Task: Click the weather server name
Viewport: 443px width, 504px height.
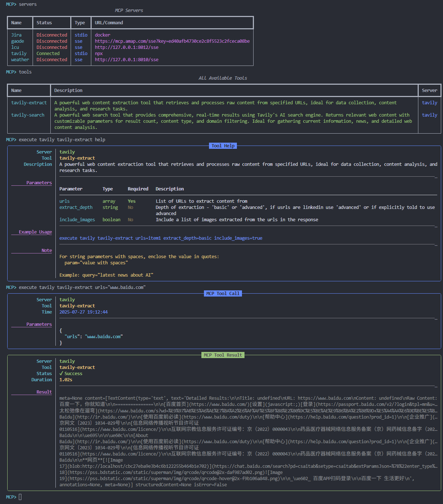Action: pyautogui.click(x=20, y=60)
